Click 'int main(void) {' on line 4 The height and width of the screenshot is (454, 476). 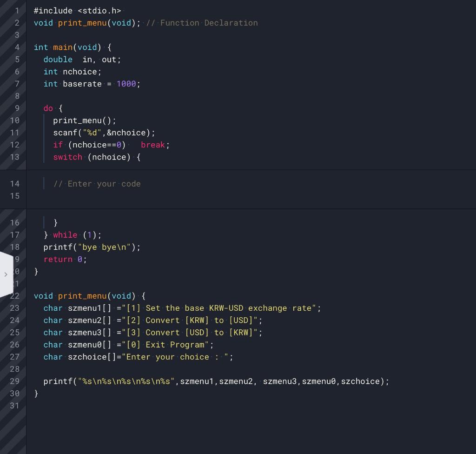(x=73, y=47)
